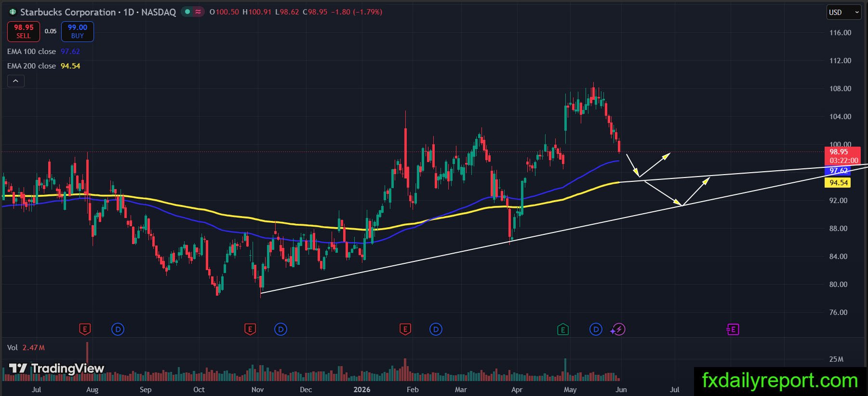
Task: Select the EMA 100 close indicator legend
Action: [x=43, y=51]
